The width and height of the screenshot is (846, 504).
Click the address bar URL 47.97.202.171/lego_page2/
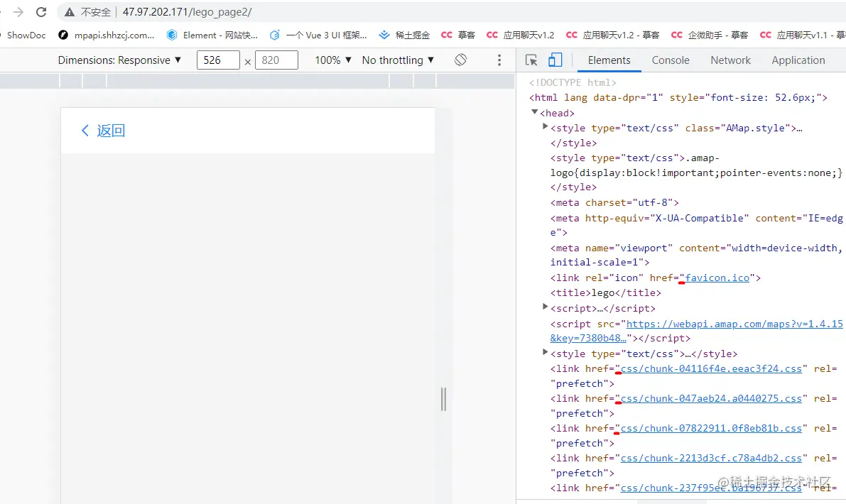click(x=187, y=12)
